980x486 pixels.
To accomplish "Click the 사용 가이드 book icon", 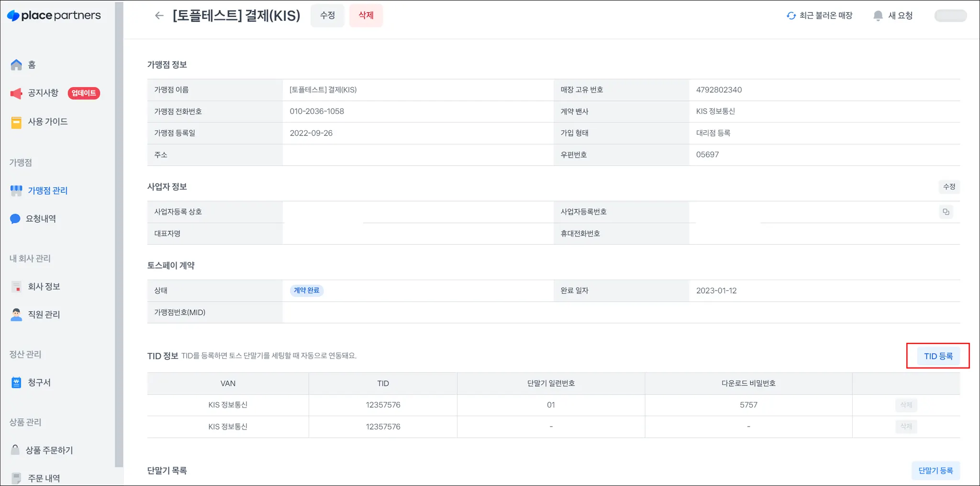I will pyautogui.click(x=16, y=122).
